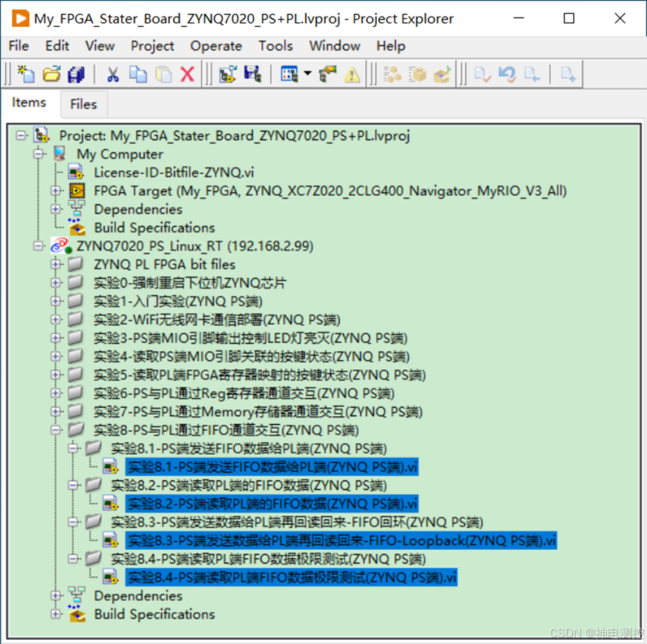Viewport: 647px width, 644px height.
Task: Click the yellow warning triangle icon
Action: click(x=352, y=75)
